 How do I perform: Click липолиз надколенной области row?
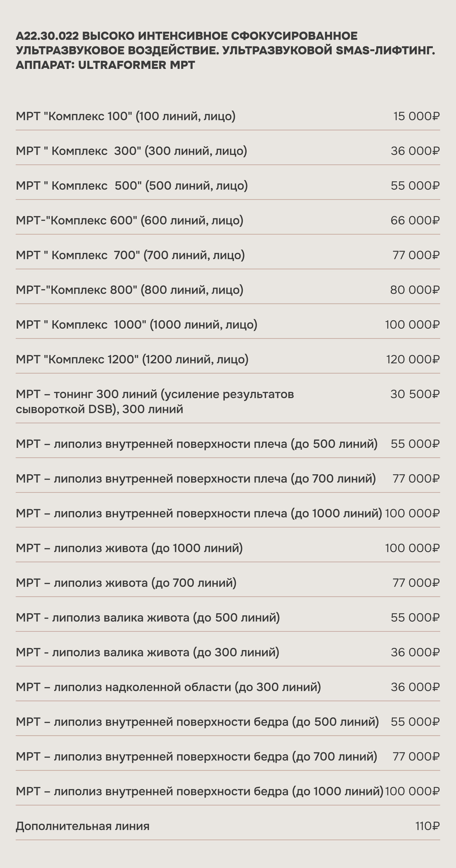coord(168,687)
